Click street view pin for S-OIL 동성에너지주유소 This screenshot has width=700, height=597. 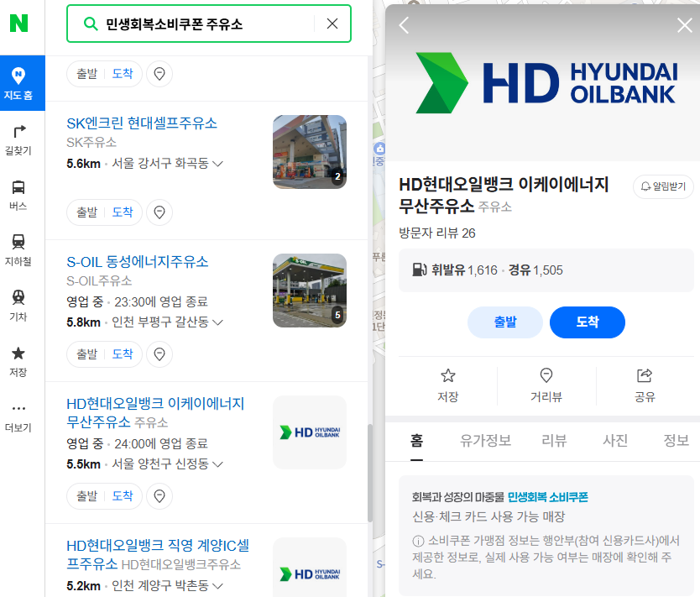159,354
